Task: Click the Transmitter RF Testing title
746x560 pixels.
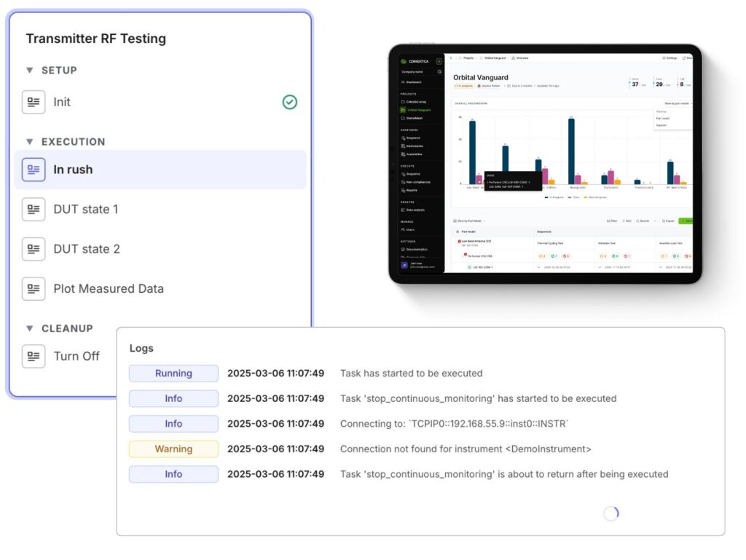Action: (95, 39)
